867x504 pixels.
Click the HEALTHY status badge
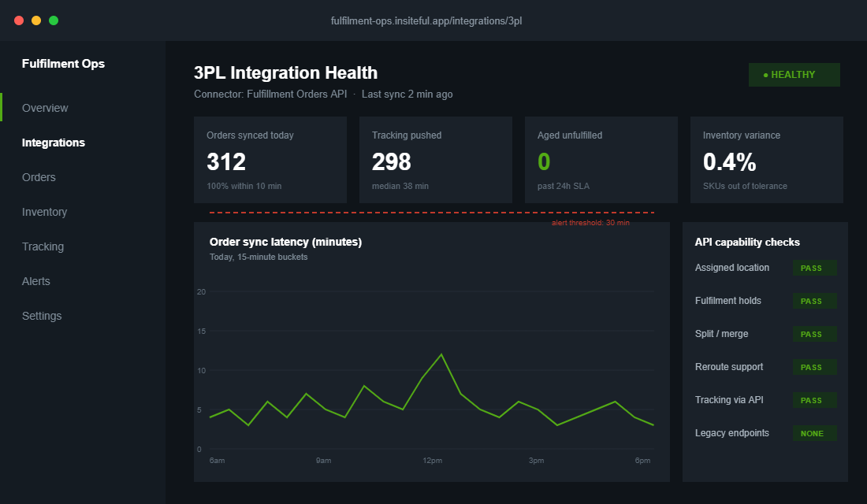(x=794, y=75)
